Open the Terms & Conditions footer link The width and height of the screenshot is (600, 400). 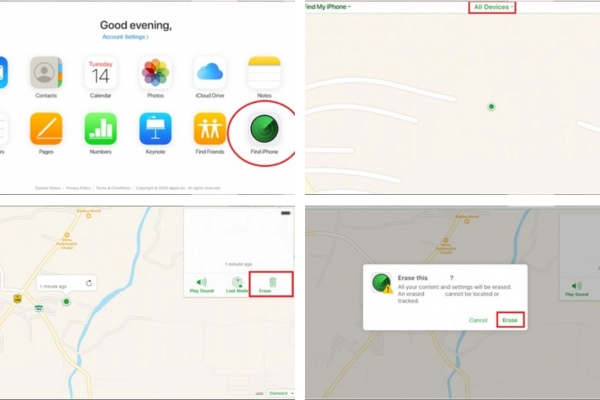pos(113,188)
